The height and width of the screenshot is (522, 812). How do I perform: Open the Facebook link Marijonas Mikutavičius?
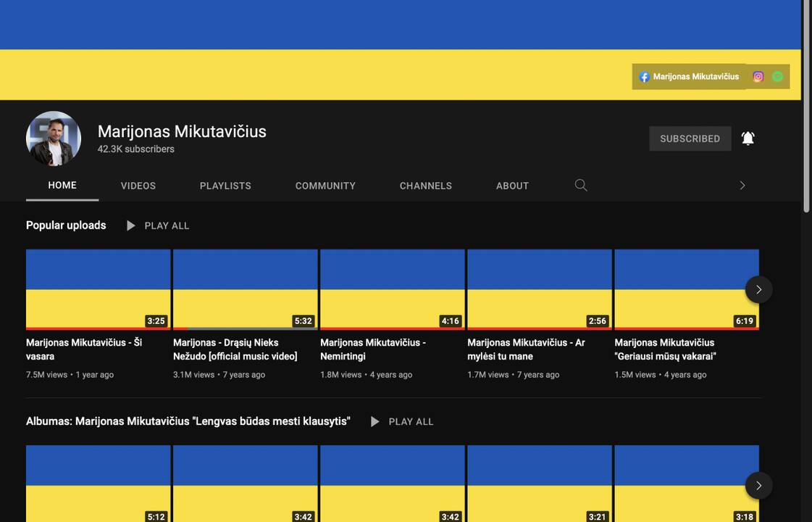(689, 77)
